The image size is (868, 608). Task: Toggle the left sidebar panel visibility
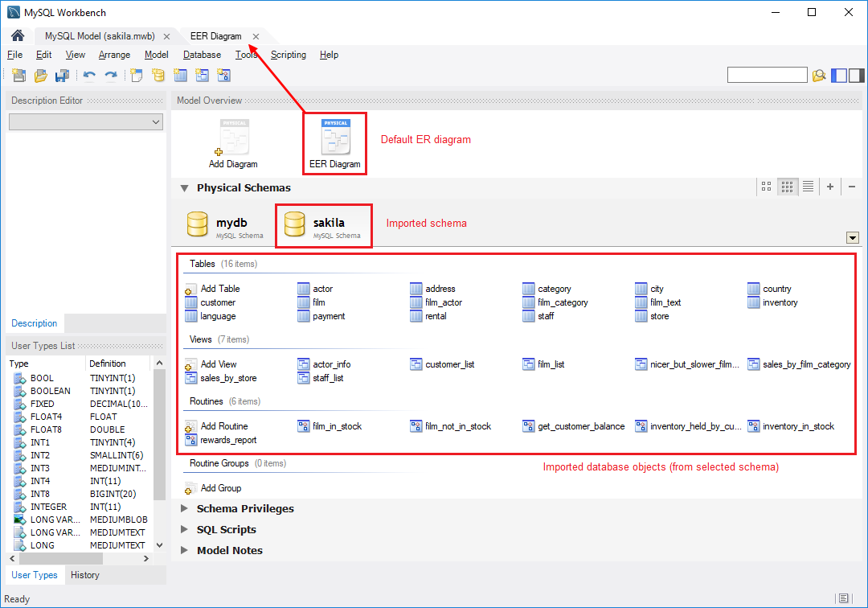839,76
